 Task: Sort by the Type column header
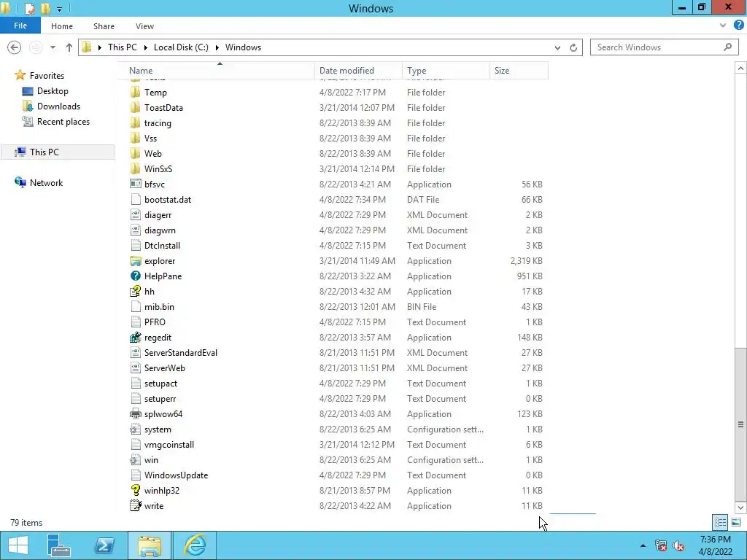[x=446, y=71]
